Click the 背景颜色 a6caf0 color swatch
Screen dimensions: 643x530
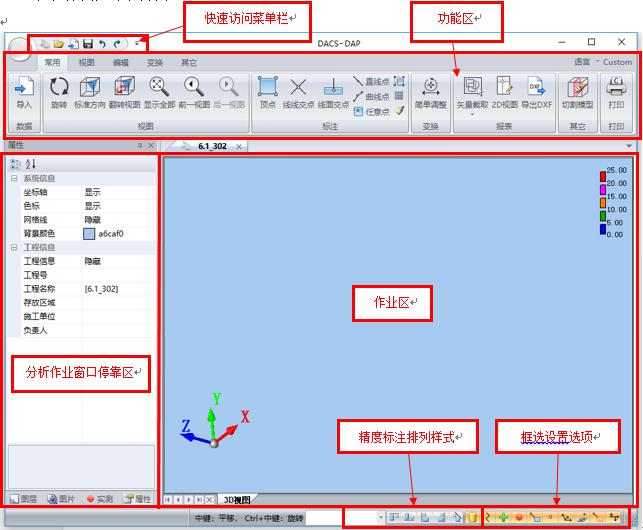[x=89, y=233]
